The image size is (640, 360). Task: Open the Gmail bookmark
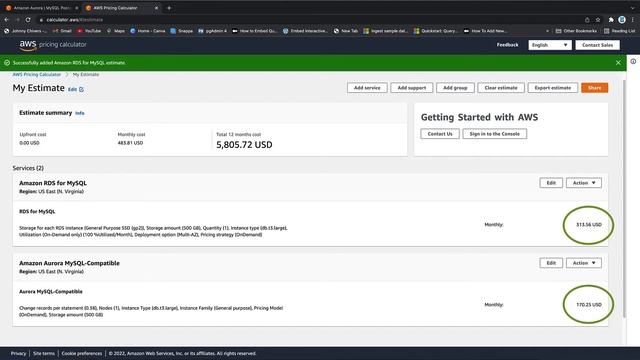click(x=62, y=31)
